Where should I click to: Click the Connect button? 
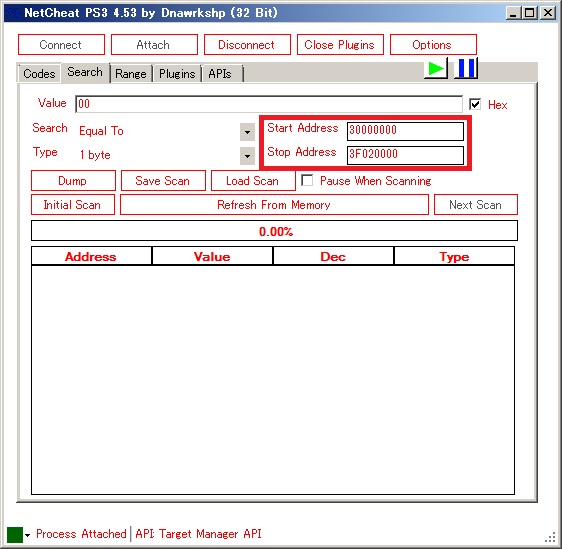coord(61,45)
